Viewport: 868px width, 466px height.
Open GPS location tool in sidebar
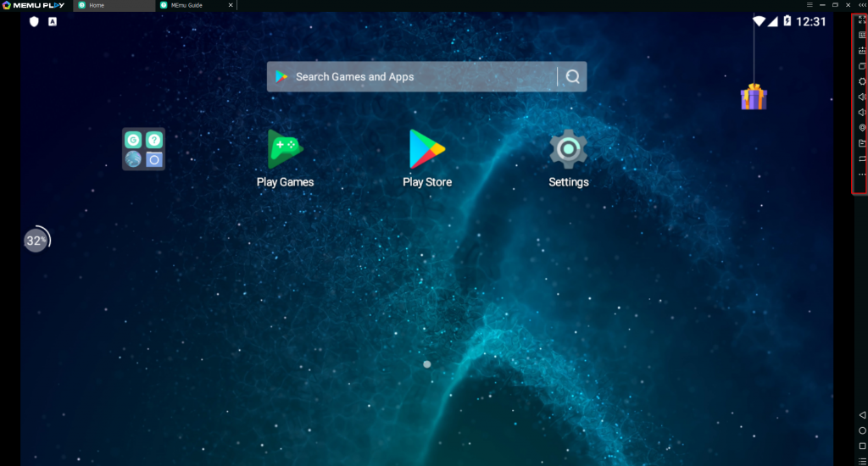click(x=862, y=128)
